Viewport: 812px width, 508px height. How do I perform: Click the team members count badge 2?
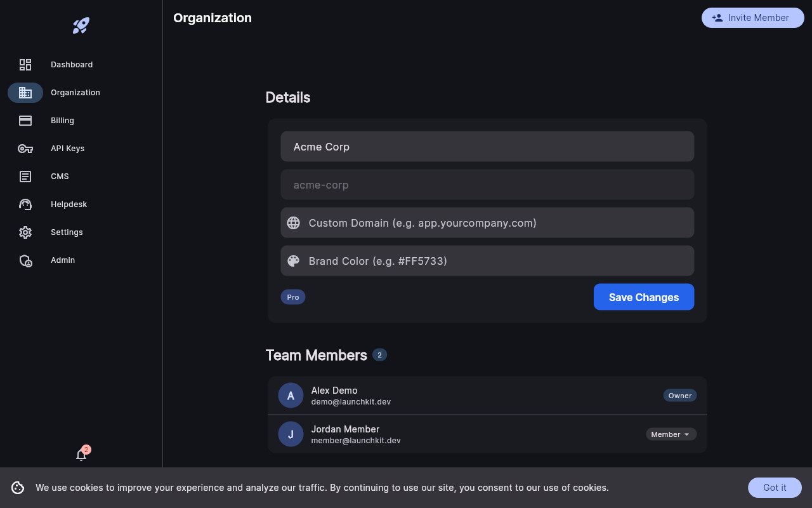[380, 355]
